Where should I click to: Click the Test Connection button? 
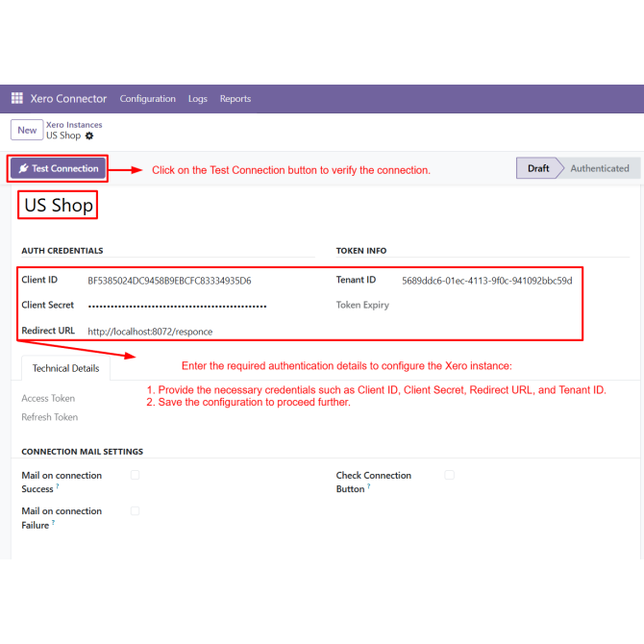point(58,168)
